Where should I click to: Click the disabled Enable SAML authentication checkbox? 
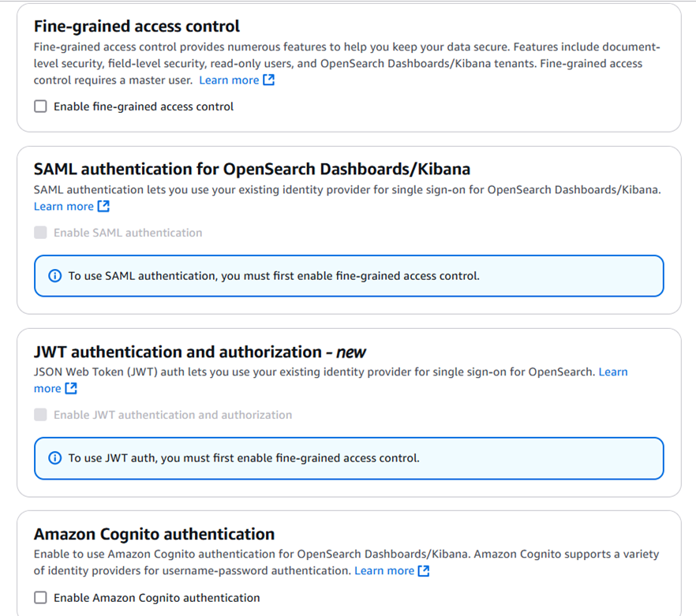point(41,233)
